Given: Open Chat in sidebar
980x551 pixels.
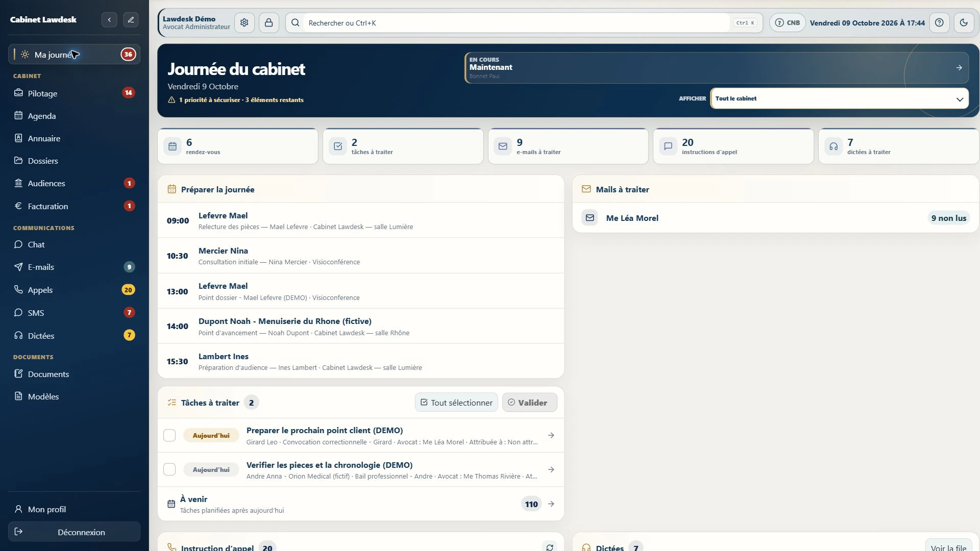Looking at the screenshot, I should coord(74,244).
